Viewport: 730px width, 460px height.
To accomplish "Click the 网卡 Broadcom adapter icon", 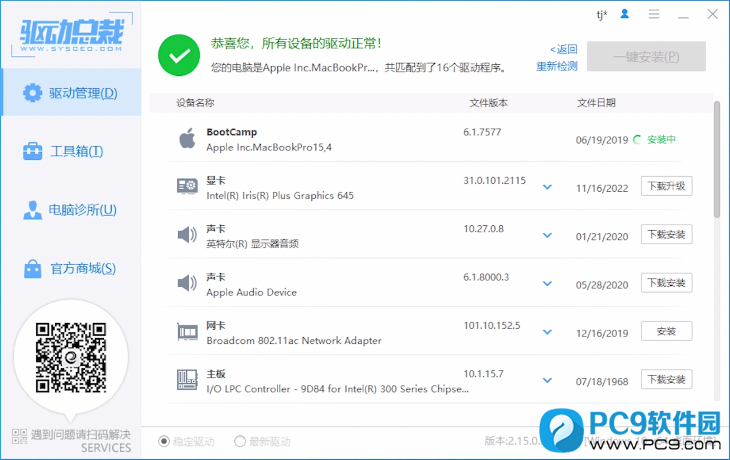I will [187, 332].
